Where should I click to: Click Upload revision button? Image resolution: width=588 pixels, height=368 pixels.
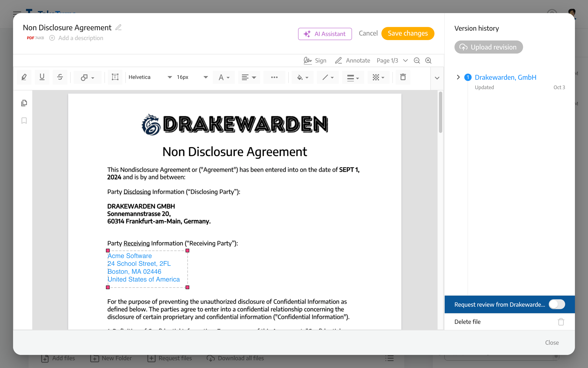[489, 47]
